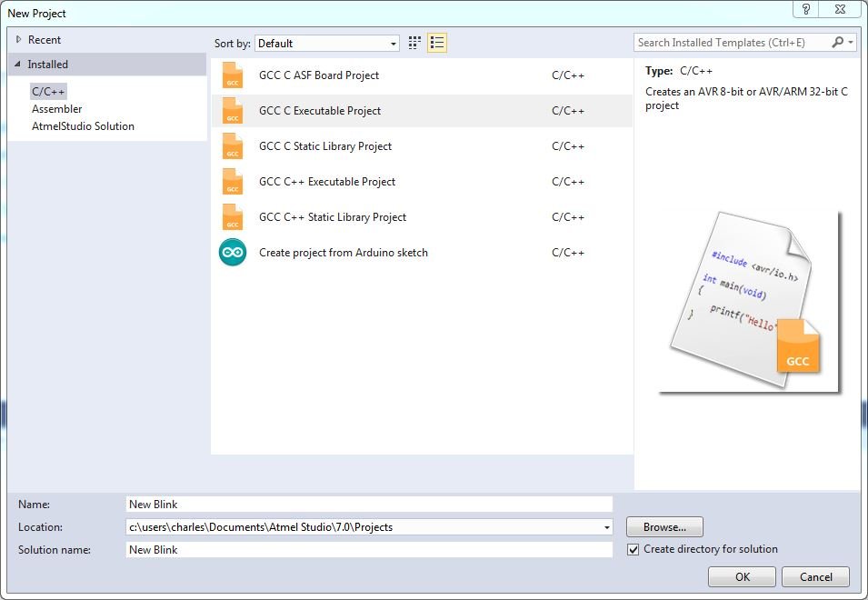This screenshot has width=868, height=600.
Task: Select the GCC C++ Static Library Project icon
Action: (233, 217)
